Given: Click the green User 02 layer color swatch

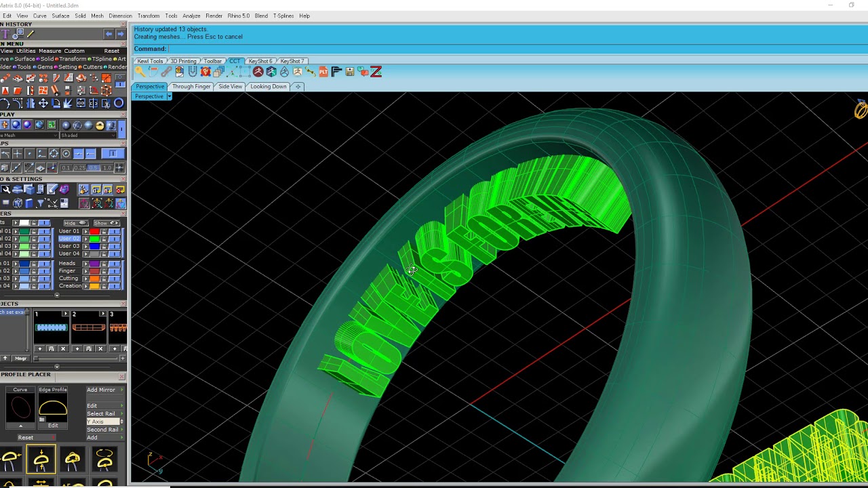Looking at the screenshot, I should 95,239.
